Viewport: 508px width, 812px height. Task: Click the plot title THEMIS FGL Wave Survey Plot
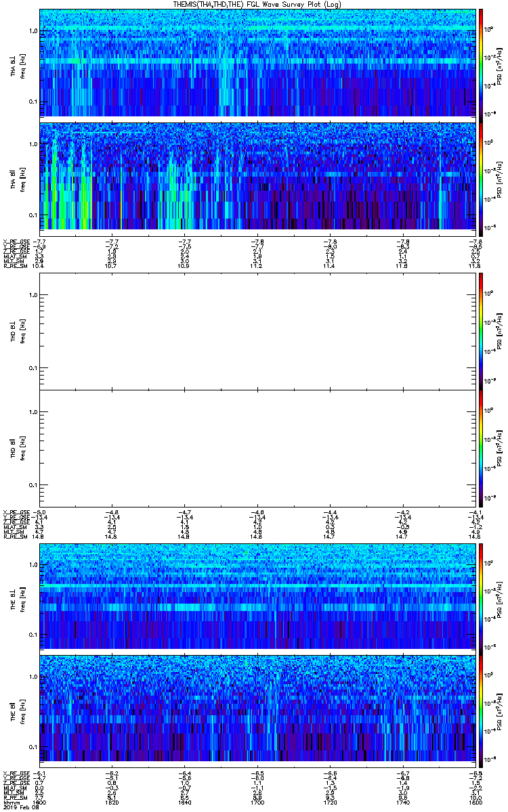(x=257, y=4)
